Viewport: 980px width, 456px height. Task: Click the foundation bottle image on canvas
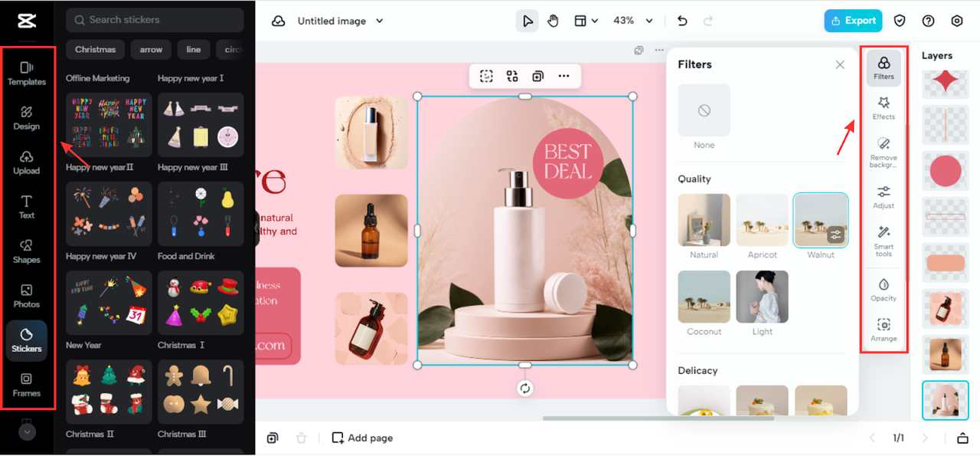(371, 132)
